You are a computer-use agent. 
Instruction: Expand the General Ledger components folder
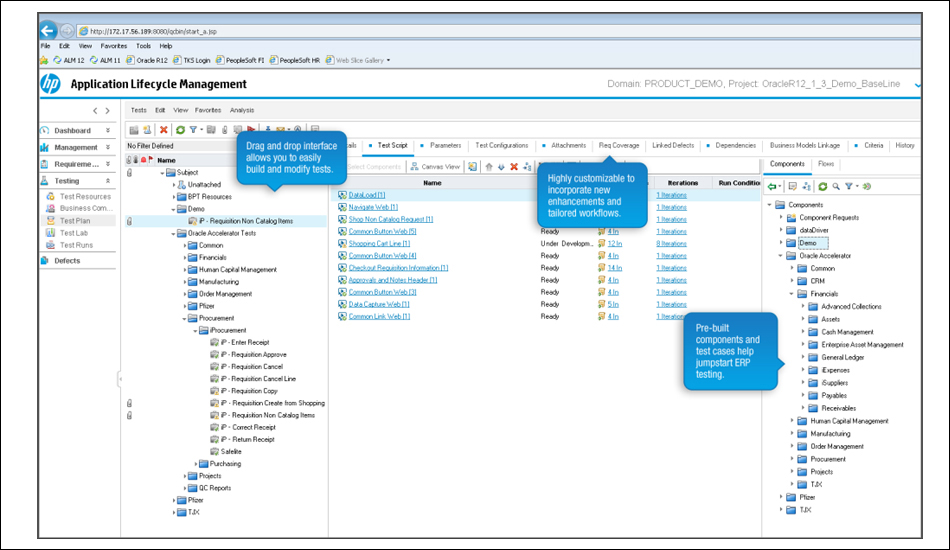tap(803, 357)
